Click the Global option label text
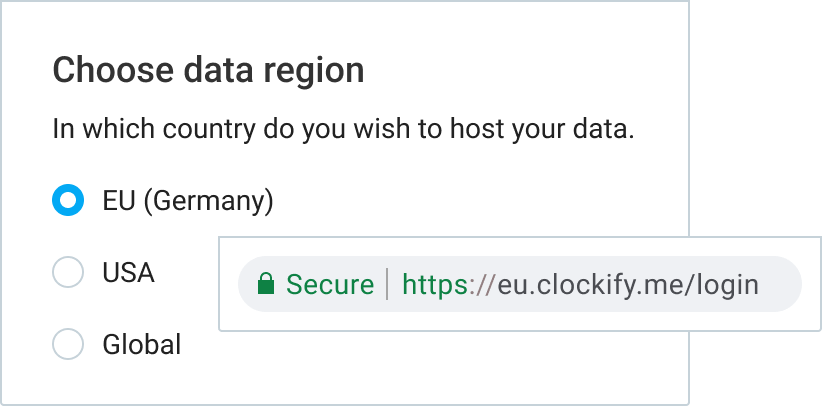 tap(142, 345)
